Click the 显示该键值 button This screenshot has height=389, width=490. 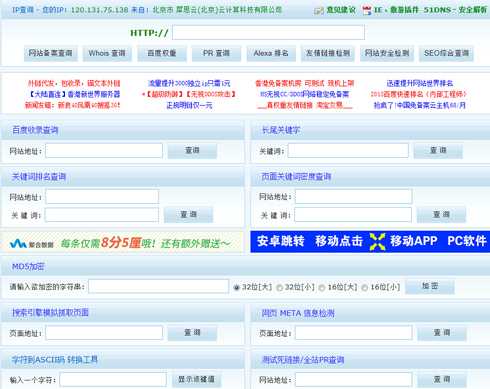click(196, 380)
